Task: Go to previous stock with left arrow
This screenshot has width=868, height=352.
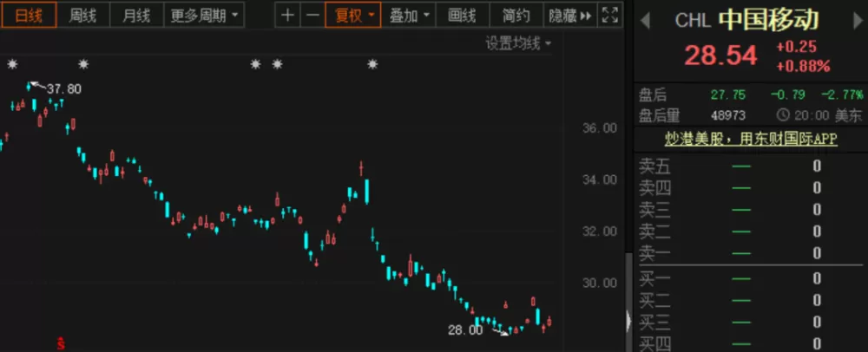Action: pos(644,21)
